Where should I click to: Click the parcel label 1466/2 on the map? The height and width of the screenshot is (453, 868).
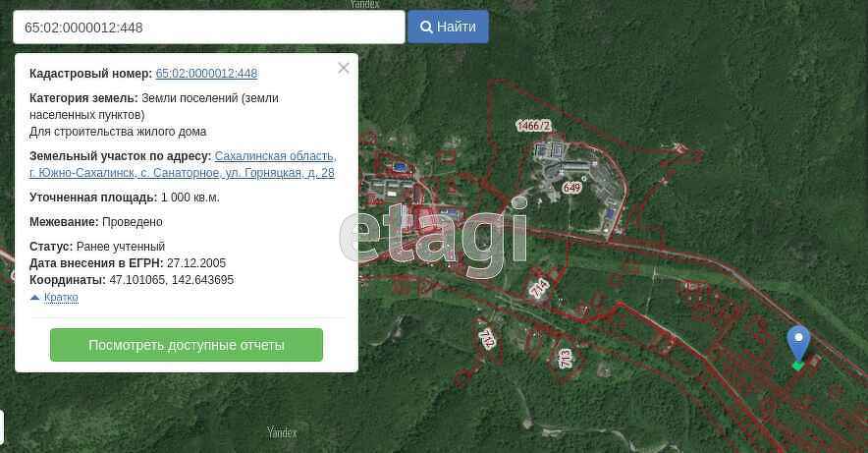coord(533,126)
